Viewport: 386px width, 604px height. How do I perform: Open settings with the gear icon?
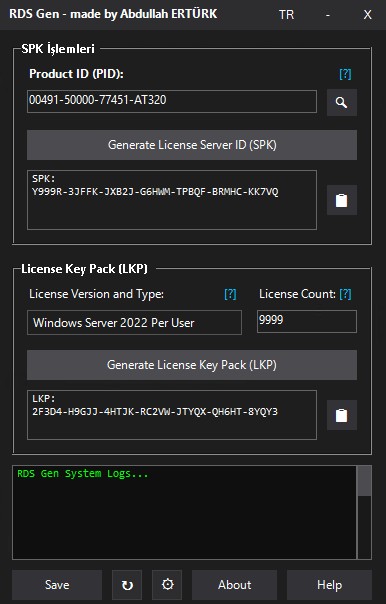pos(167,585)
